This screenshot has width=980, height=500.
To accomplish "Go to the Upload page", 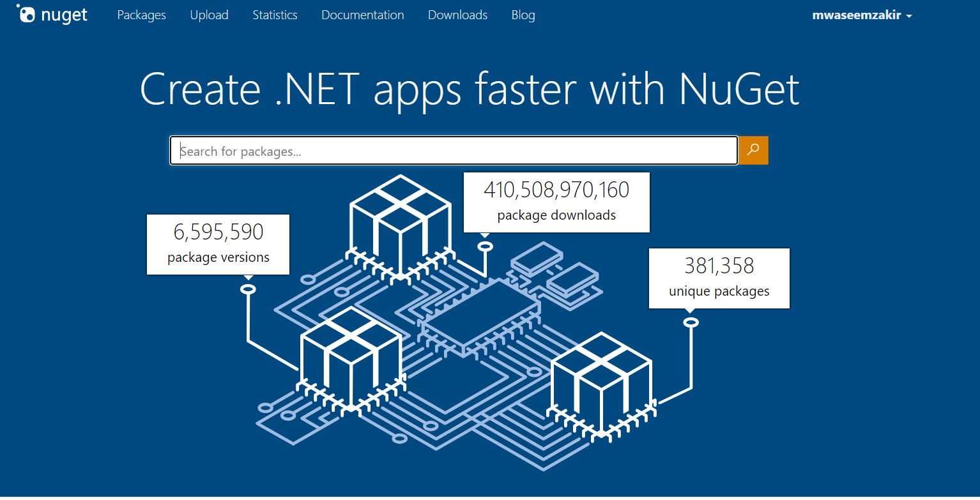I will pyautogui.click(x=209, y=15).
